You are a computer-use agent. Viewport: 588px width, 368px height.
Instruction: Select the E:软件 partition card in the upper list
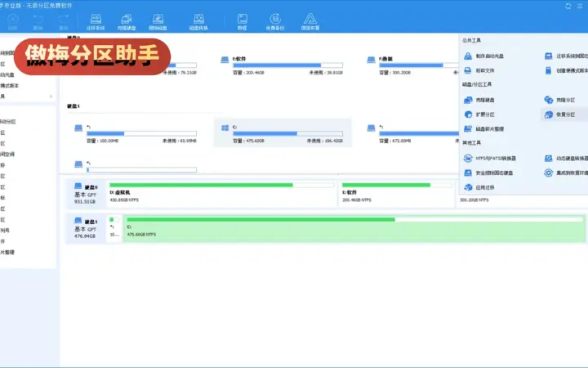[282, 65]
